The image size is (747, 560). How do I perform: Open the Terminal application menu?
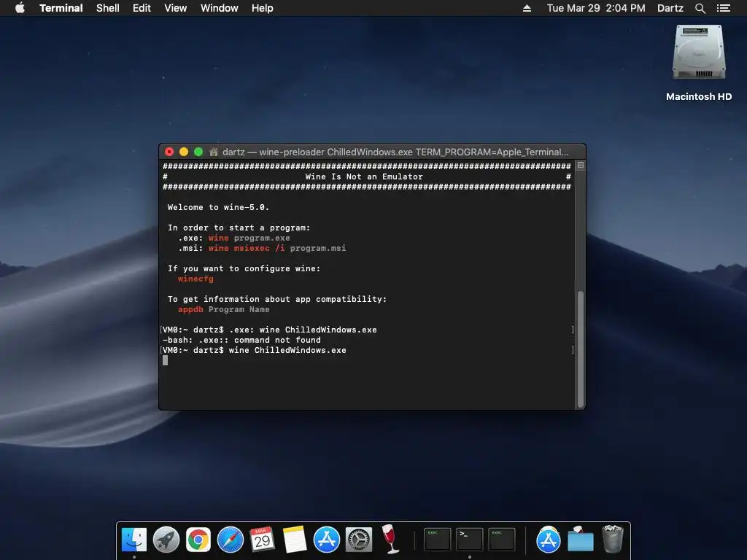pos(61,8)
